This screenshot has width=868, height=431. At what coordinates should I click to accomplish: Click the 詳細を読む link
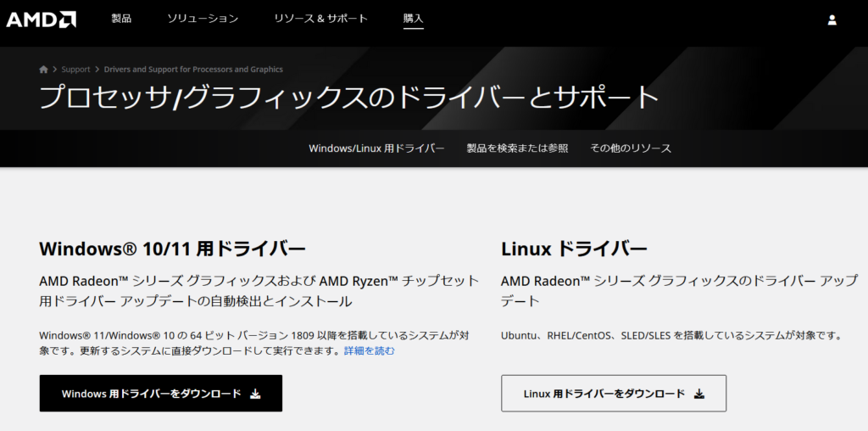[x=370, y=350]
